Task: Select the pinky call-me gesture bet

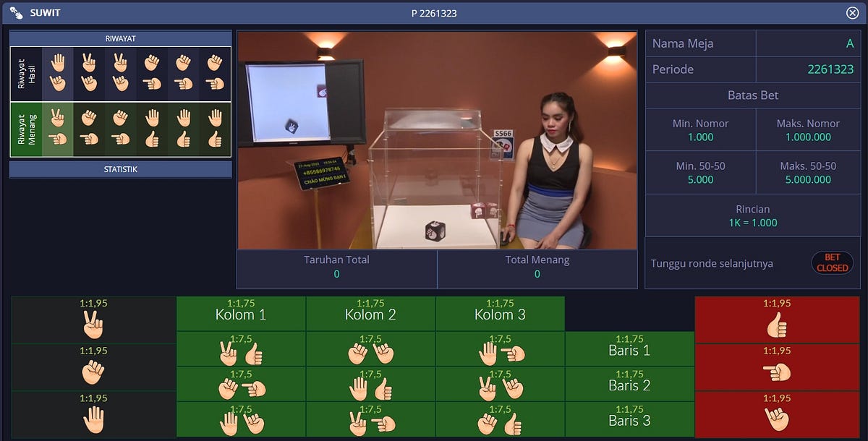Action: point(776,418)
